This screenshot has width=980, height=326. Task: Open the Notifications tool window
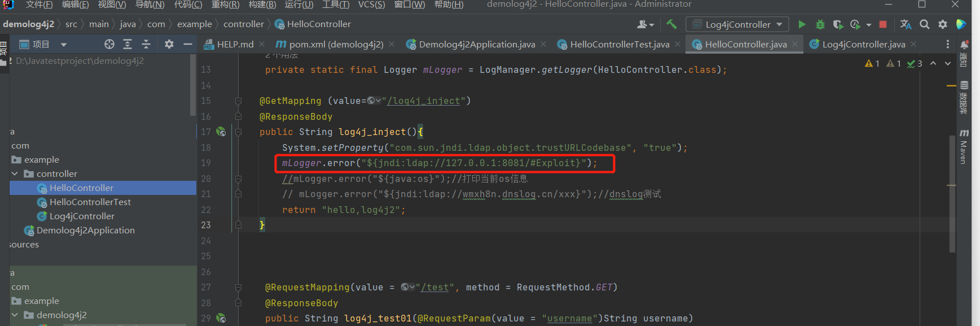(964, 54)
